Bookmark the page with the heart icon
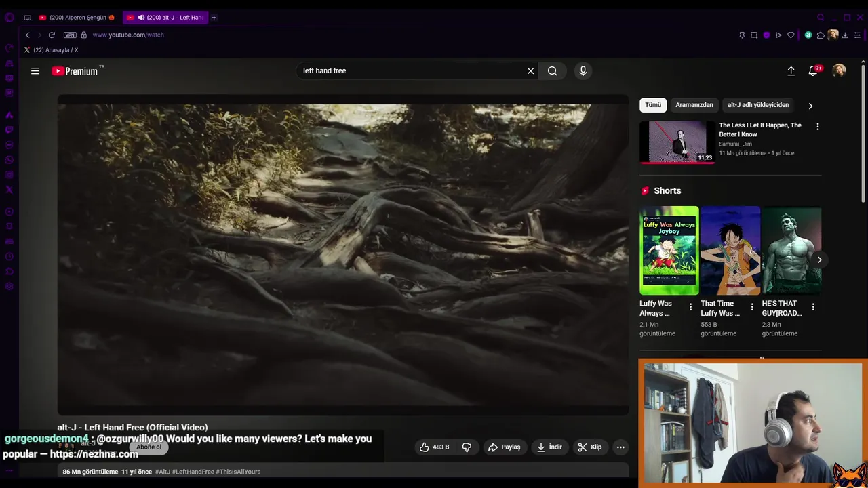This screenshot has width=868, height=488. coord(791,35)
